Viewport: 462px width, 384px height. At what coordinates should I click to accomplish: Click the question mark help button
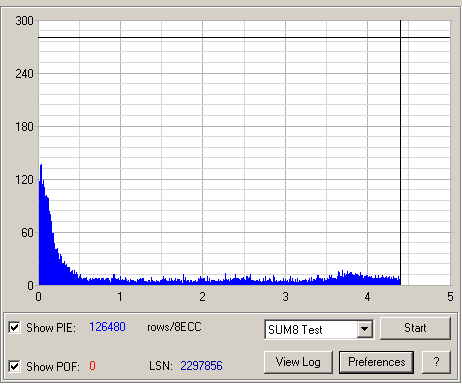[x=436, y=362]
